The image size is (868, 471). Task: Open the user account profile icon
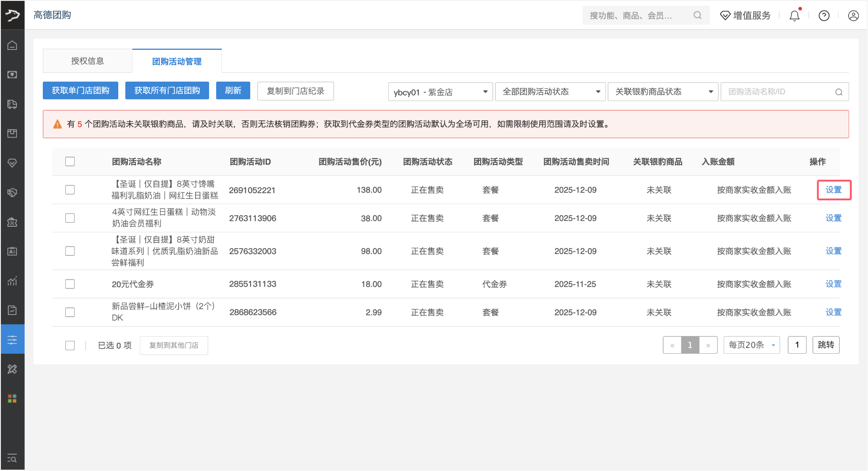853,16
